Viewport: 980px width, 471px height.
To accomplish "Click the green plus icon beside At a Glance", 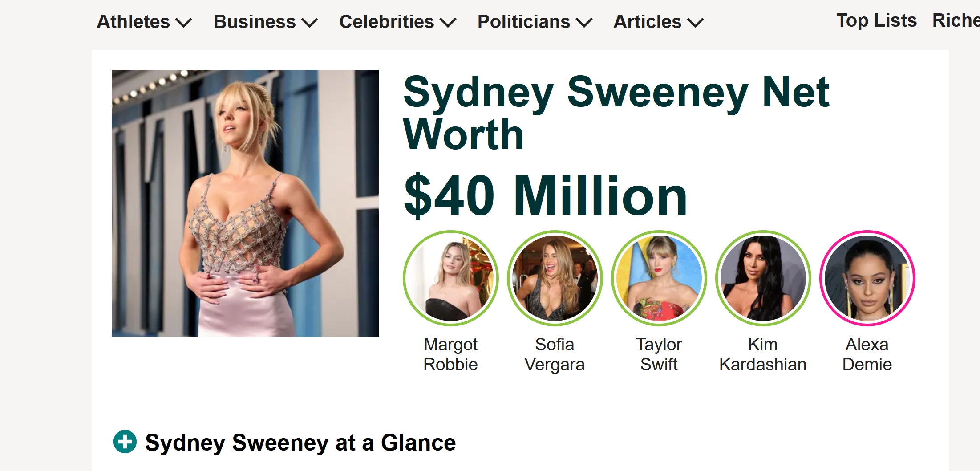I will coord(125,442).
